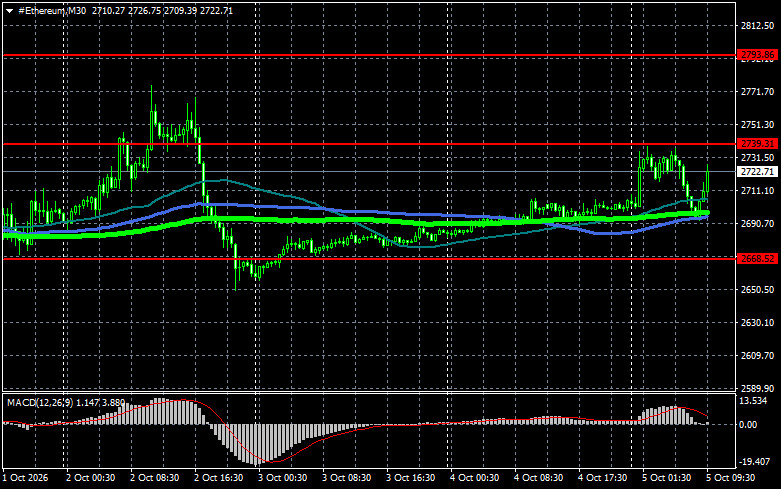Click the MACD -19.407 scale value
The height and width of the screenshot is (489, 781).
[x=754, y=462]
